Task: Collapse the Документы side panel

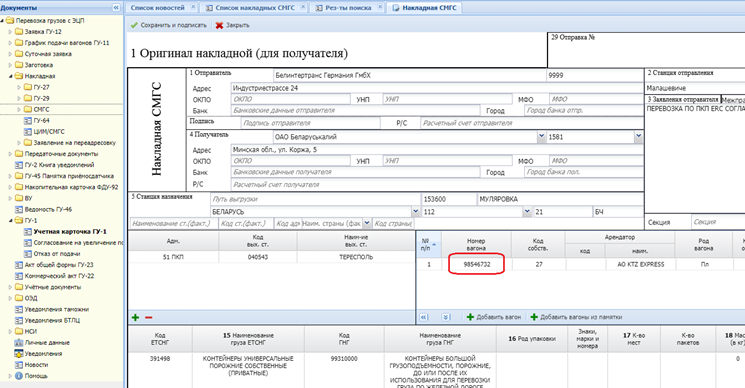Action: tap(116, 8)
